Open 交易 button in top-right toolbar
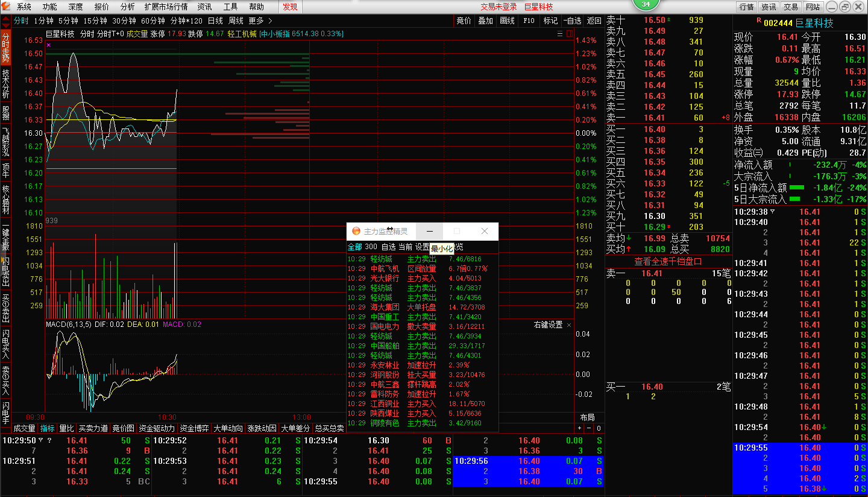Screen dimensions: 868x497 (791, 7)
